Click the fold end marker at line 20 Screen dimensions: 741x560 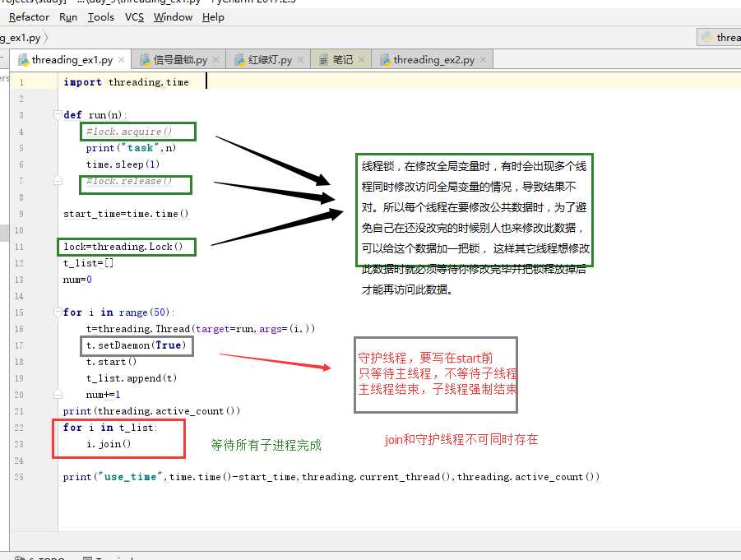[58, 394]
